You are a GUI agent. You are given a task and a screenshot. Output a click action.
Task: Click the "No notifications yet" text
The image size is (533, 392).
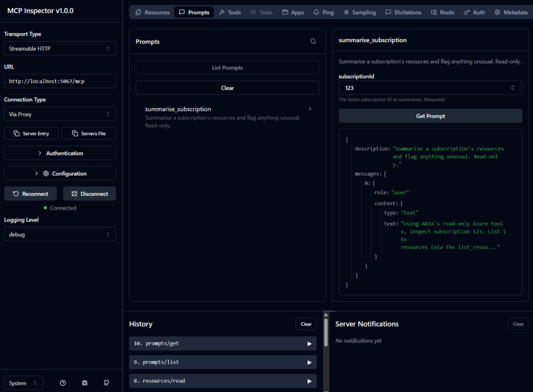pos(358,341)
